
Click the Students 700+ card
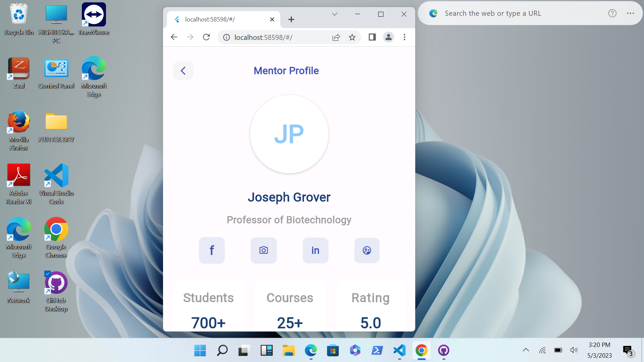[x=208, y=305]
